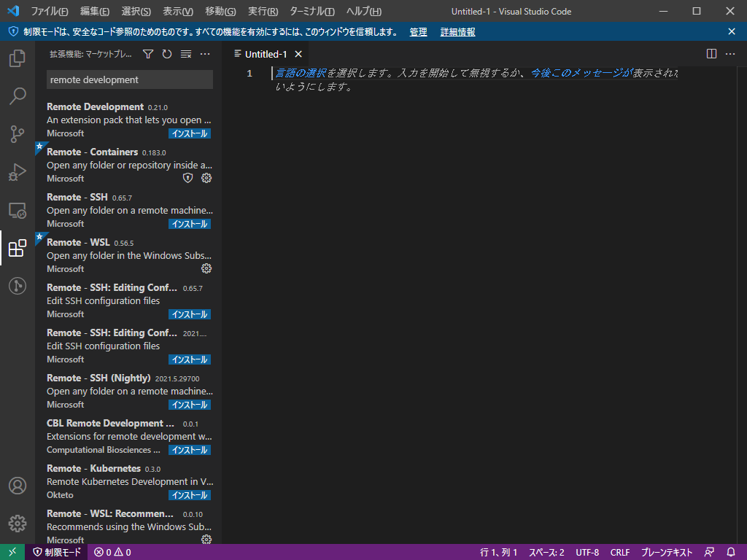Select language mode プレーンテキスト

point(666,552)
